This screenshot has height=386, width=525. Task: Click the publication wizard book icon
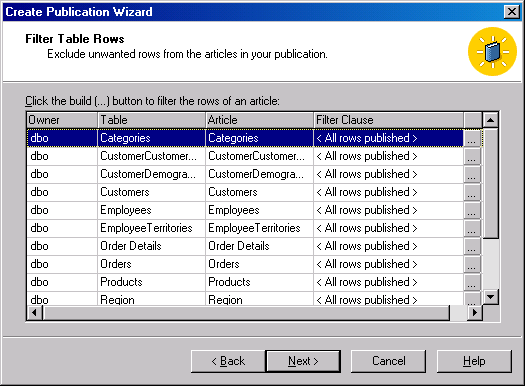pyautogui.click(x=492, y=52)
